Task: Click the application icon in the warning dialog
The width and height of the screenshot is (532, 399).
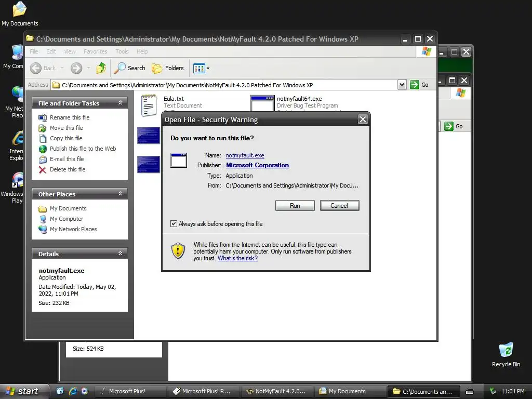Action: tap(179, 160)
